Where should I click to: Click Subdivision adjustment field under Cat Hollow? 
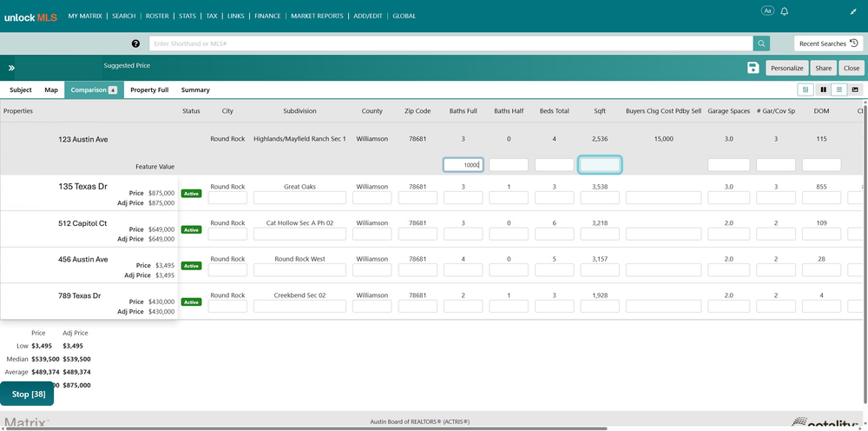tap(299, 234)
